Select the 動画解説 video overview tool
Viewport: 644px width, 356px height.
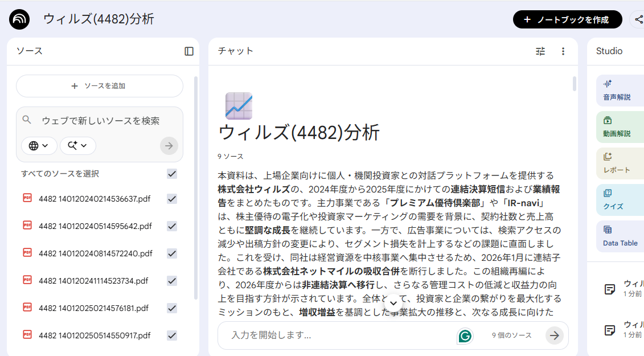coord(619,126)
